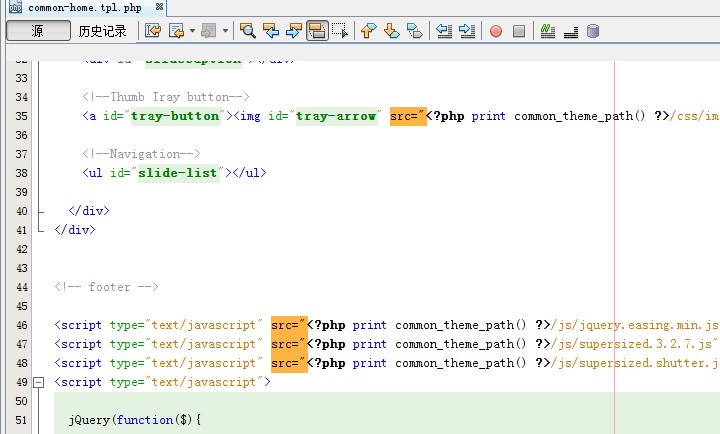Click the </div> on line 41

pos(75,230)
